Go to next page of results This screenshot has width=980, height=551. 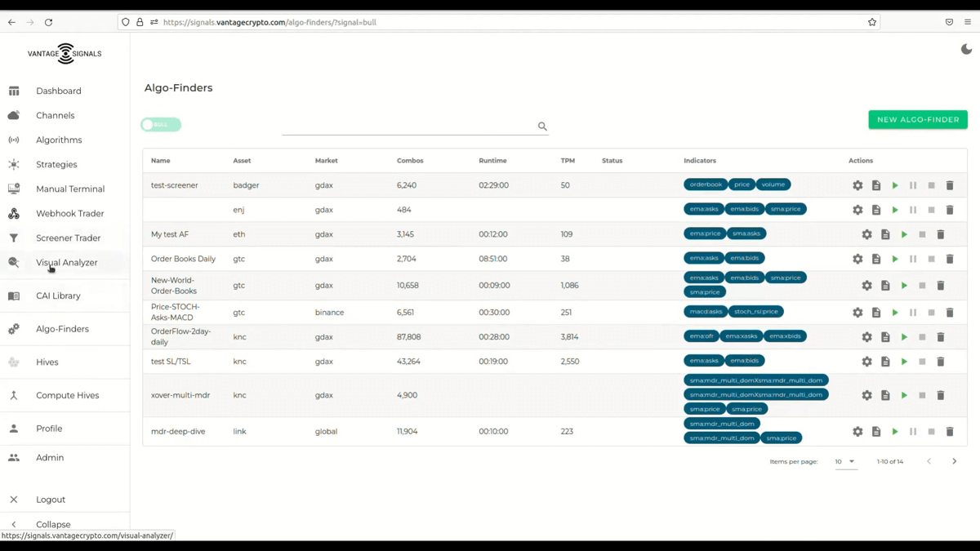tap(954, 462)
